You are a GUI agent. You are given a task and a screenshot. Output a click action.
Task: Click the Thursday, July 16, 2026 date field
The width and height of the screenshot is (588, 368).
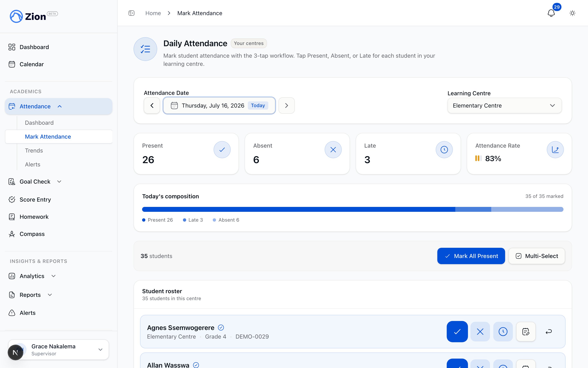click(219, 106)
